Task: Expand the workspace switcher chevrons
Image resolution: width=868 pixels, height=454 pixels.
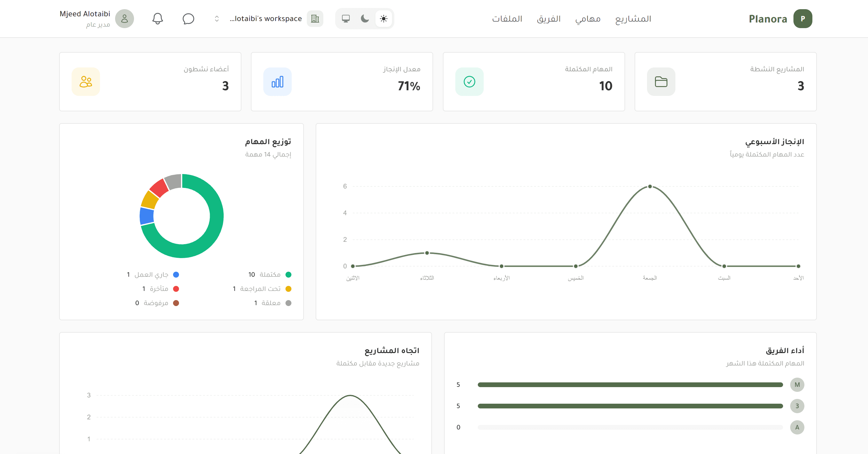Action: click(217, 19)
